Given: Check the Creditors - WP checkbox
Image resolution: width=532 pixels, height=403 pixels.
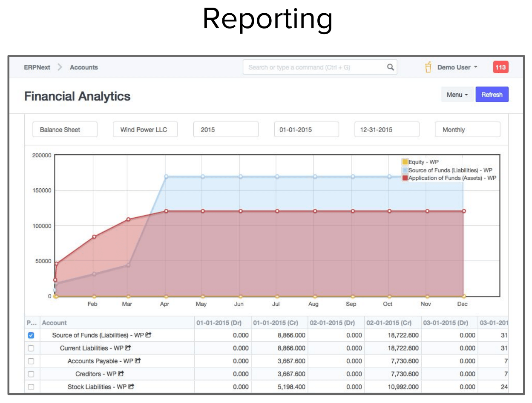Looking at the screenshot, I should [x=31, y=374].
